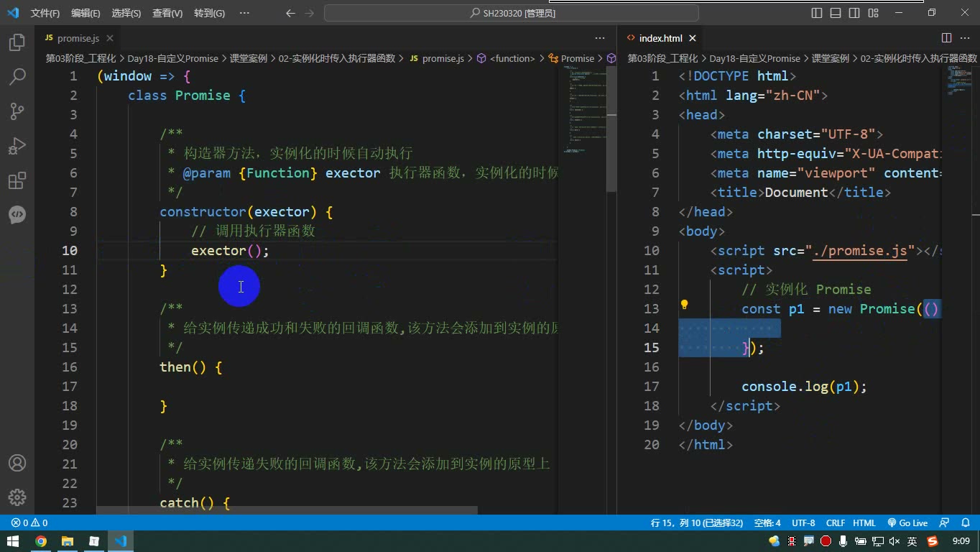980x552 pixels.
Task: Open the Manage gear in activity bar
Action: coord(17,497)
